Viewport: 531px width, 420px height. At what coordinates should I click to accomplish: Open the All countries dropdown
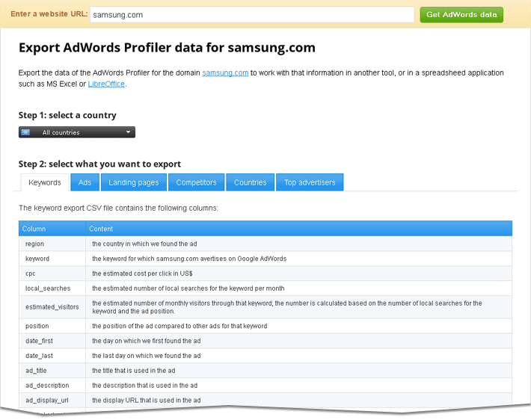pos(77,132)
